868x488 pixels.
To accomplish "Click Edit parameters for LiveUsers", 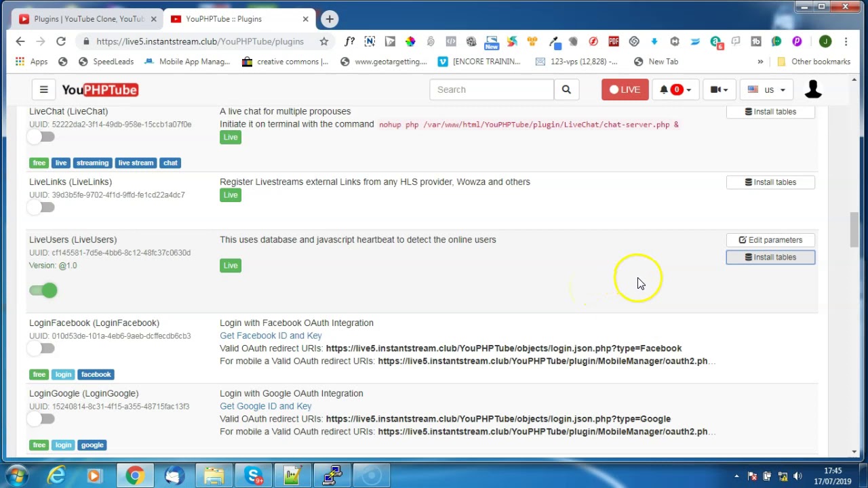I will [770, 240].
